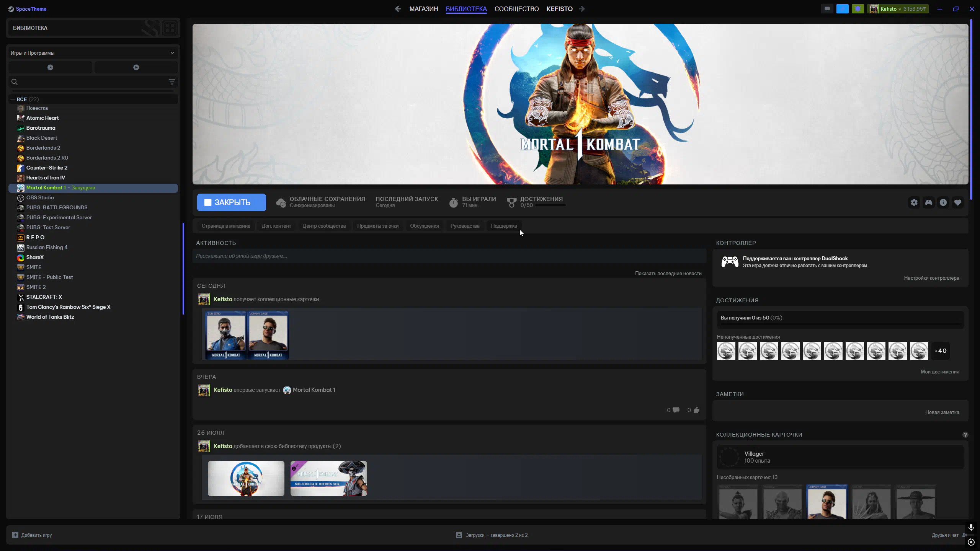Screen dimensions: 980x551
Task: Open controller settings link
Action: [931, 278]
